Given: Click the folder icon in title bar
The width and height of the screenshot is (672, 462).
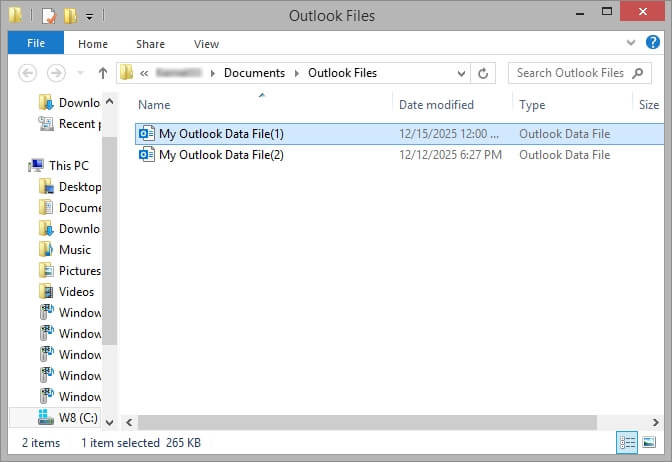Looking at the screenshot, I should [15, 15].
